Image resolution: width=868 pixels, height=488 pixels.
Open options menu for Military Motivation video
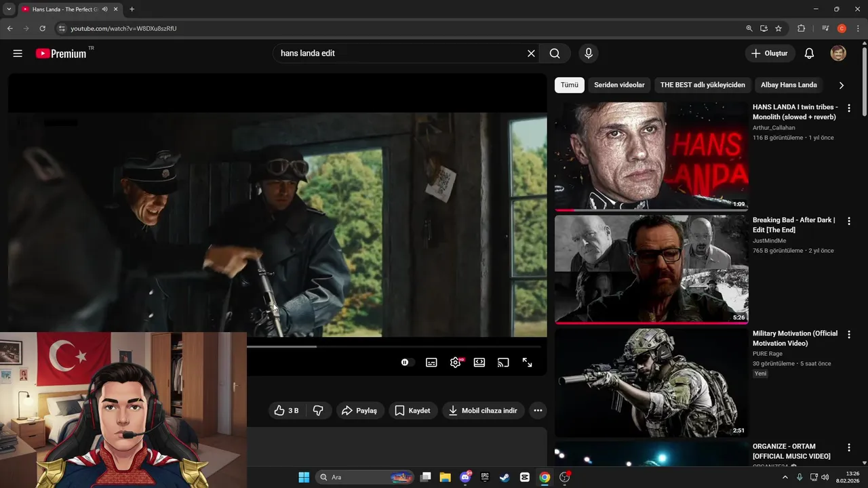(x=848, y=335)
